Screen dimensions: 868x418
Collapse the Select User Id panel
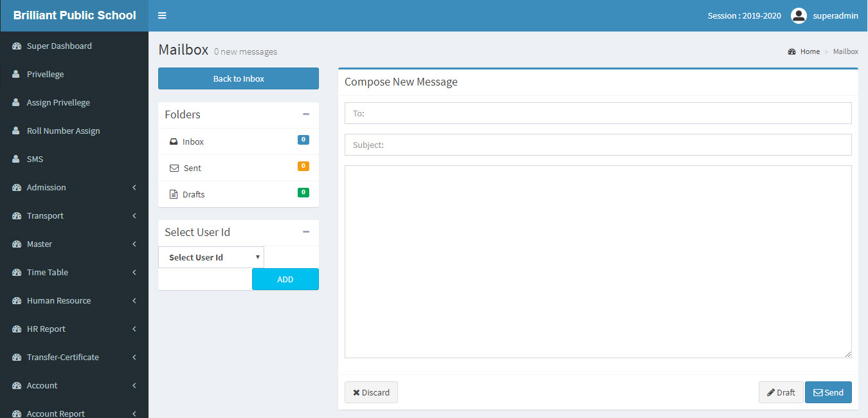(306, 232)
